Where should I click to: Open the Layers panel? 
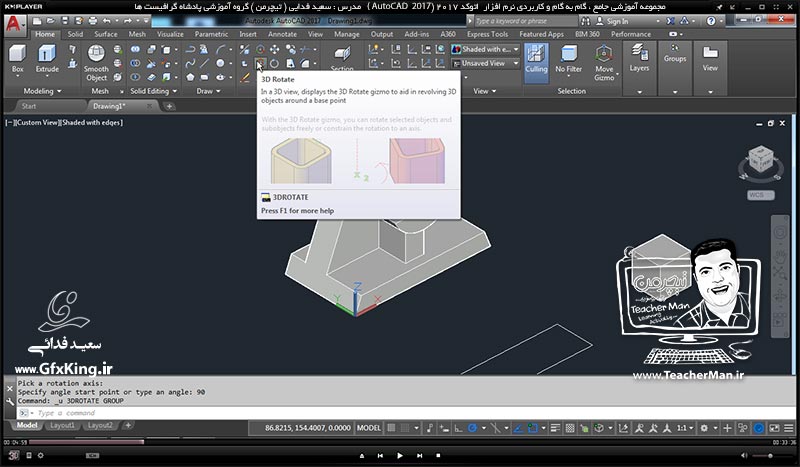pyautogui.click(x=639, y=68)
